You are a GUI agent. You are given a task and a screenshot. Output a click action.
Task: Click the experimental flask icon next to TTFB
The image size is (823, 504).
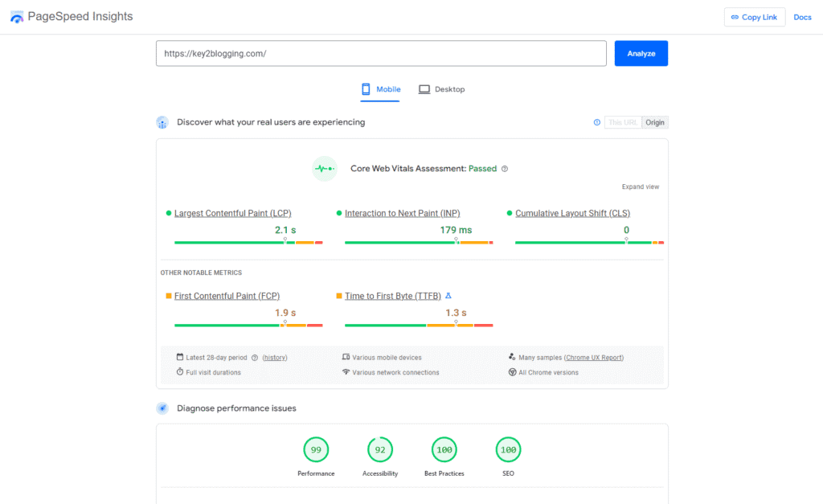pyautogui.click(x=448, y=296)
